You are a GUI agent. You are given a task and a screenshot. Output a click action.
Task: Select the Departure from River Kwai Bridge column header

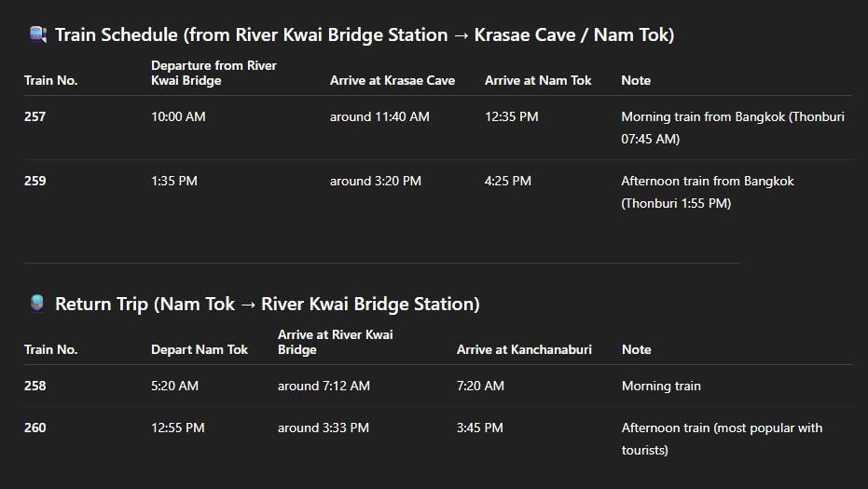click(x=214, y=73)
